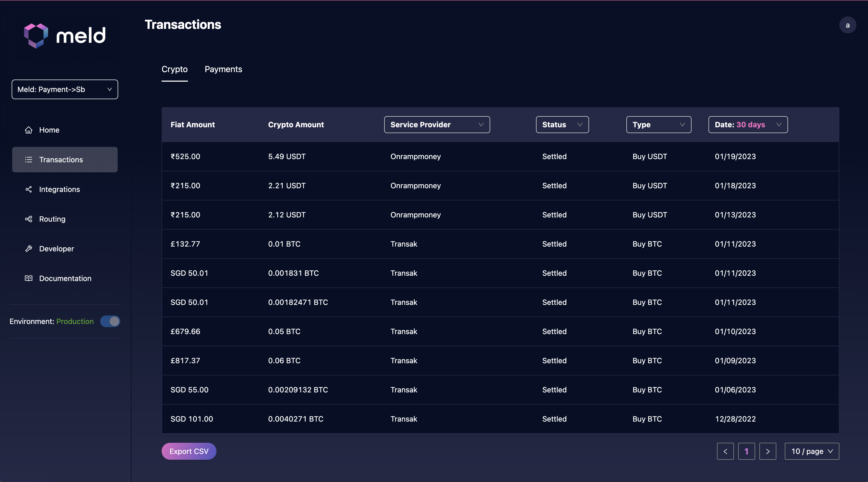Select the Crypto tab

click(x=175, y=69)
